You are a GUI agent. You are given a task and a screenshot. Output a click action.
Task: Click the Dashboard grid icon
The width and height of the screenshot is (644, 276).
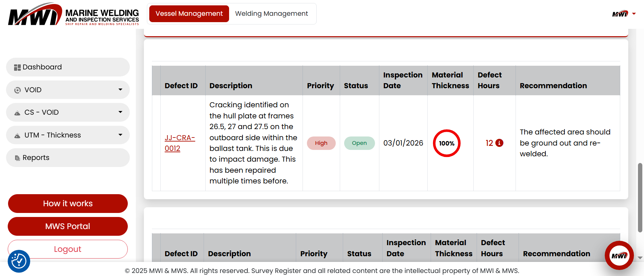(17, 67)
